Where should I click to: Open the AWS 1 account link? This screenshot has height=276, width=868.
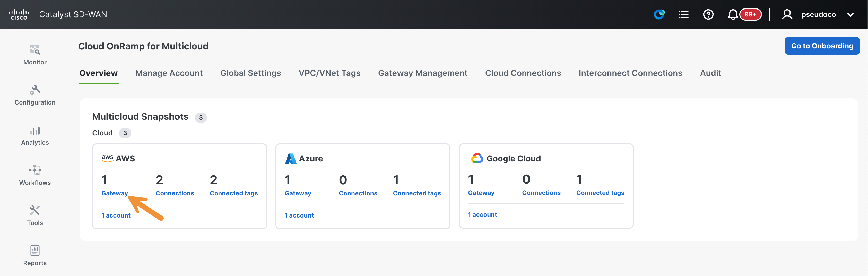116,215
